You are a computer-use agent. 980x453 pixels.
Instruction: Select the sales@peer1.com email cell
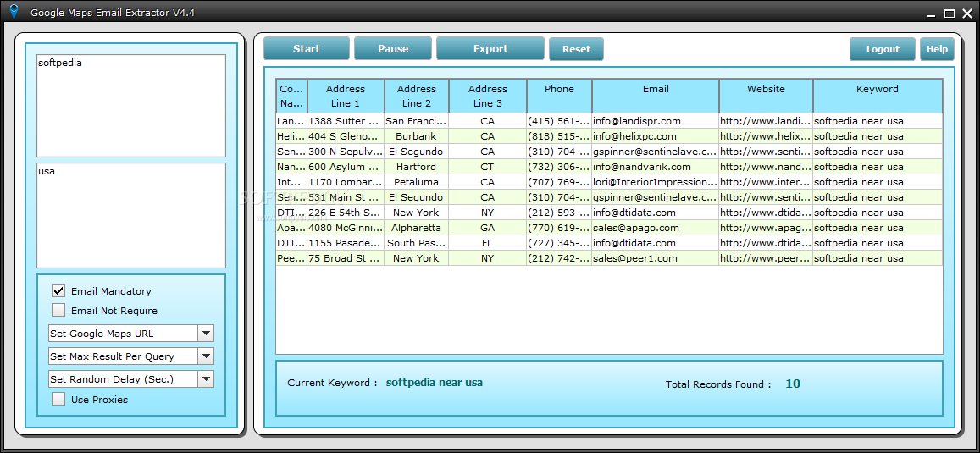point(656,258)
